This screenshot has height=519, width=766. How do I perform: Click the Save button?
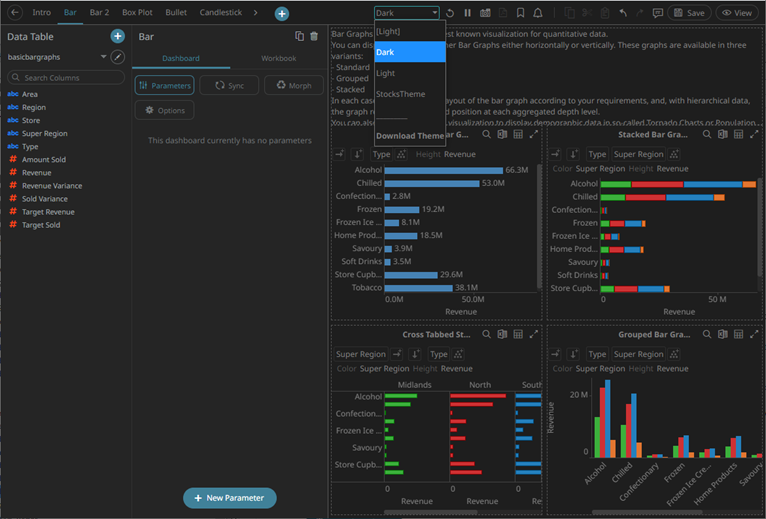(x=690, y=13)
